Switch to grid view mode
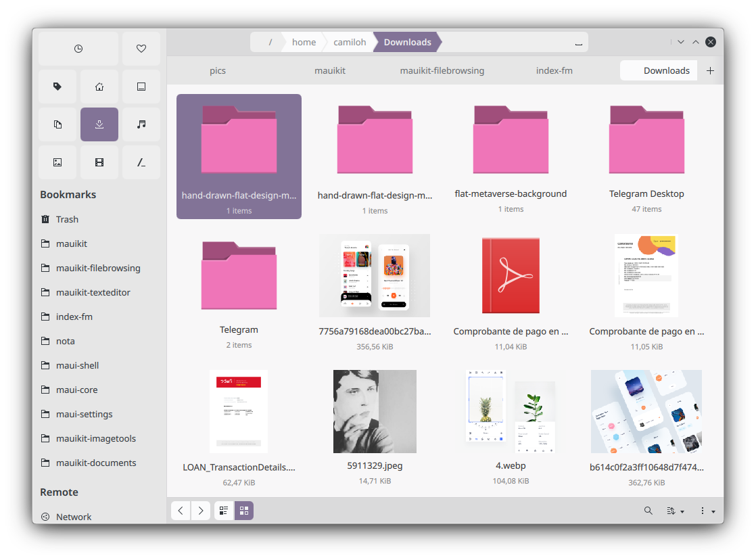 point(244,511)
